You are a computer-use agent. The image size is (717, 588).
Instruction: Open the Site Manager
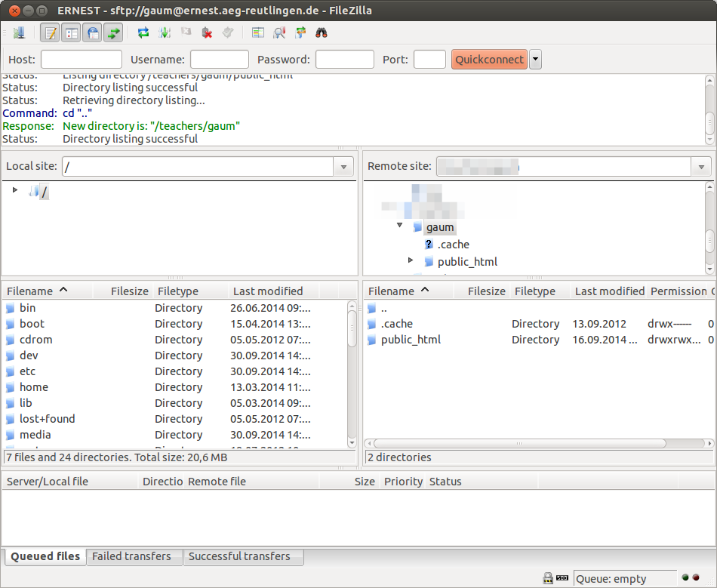click(x=20, y=32)
